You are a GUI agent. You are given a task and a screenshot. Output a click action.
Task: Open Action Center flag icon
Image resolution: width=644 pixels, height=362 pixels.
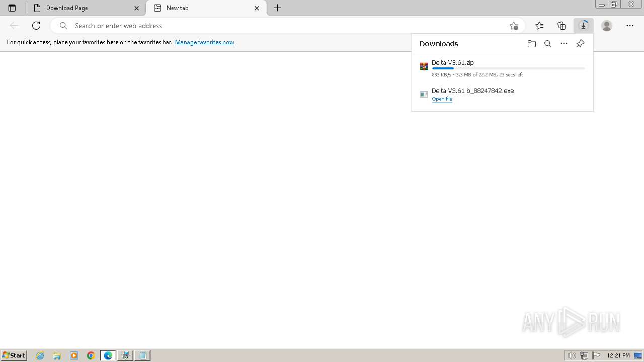(x=596, y=355)
